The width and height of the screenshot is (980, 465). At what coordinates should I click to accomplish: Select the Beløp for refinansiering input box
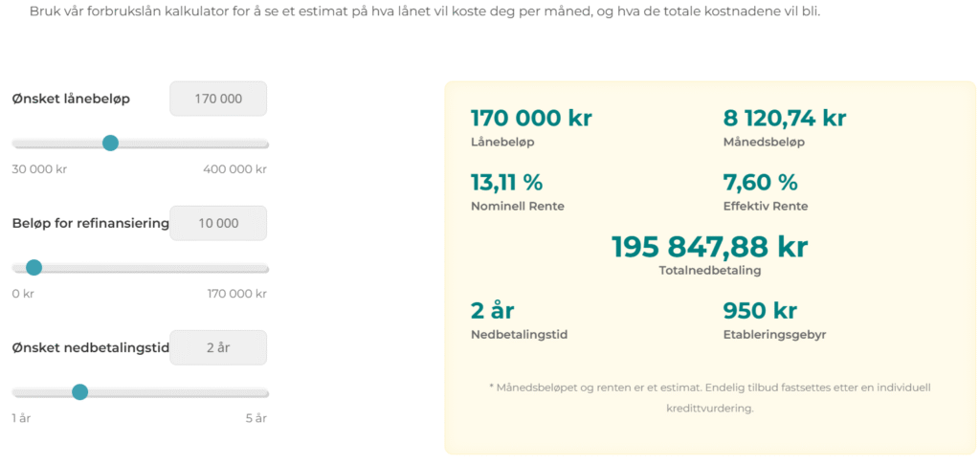[x=218, y=223]
